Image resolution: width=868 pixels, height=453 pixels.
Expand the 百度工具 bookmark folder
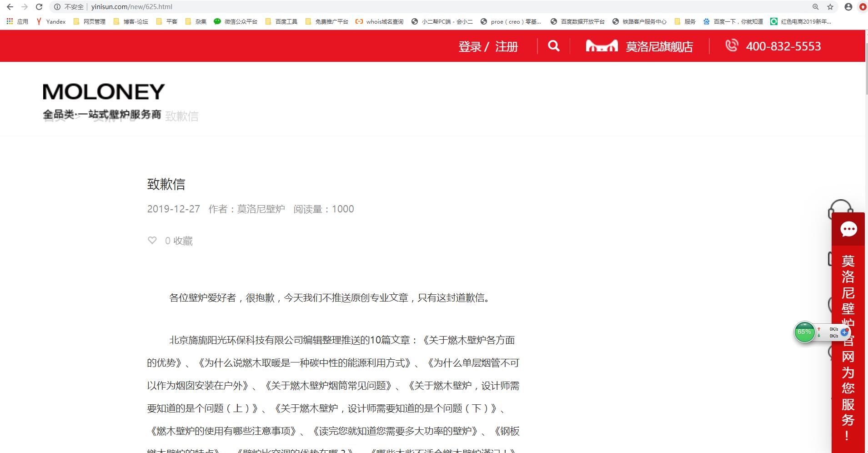click(281, 21)
